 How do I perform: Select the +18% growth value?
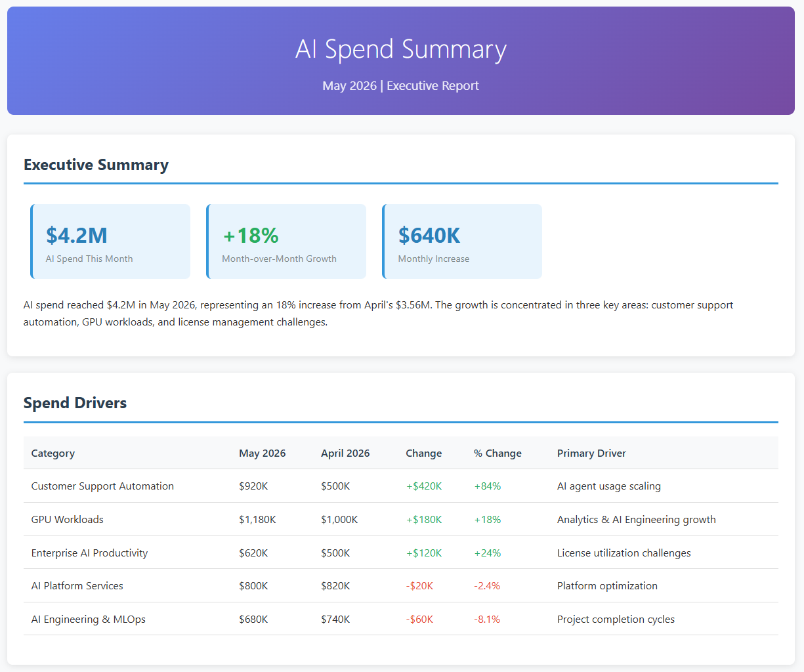(x=251, y=235)
